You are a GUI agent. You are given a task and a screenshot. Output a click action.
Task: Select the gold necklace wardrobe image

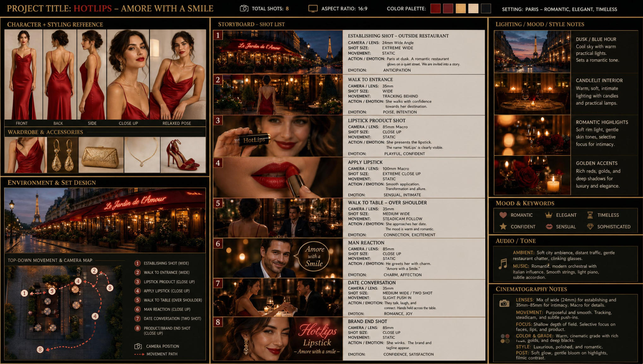142,155
